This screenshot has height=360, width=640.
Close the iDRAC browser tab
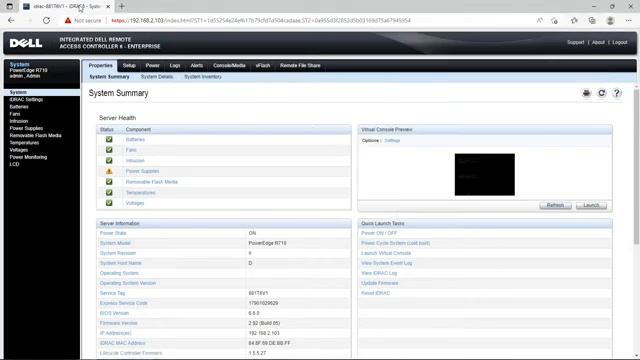[x=108, y=7]
